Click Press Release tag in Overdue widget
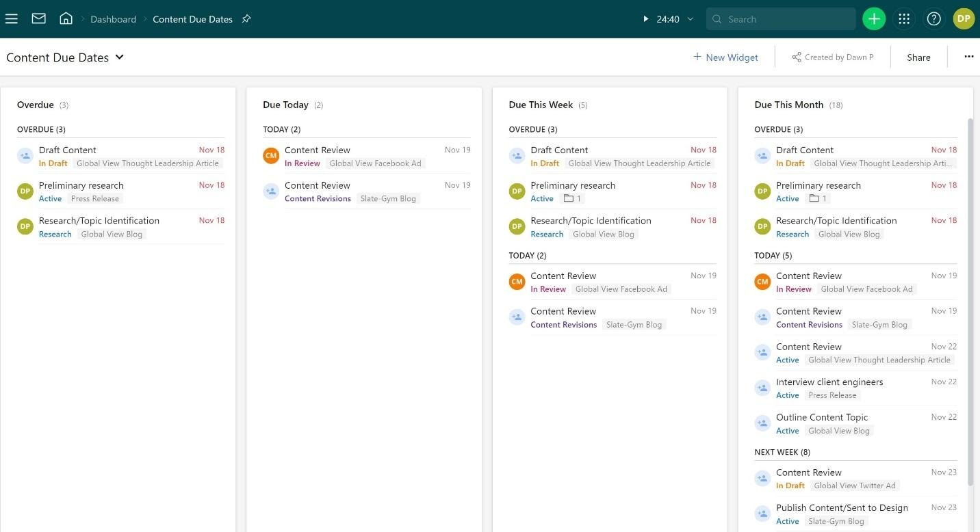 (x=95, y=199)
